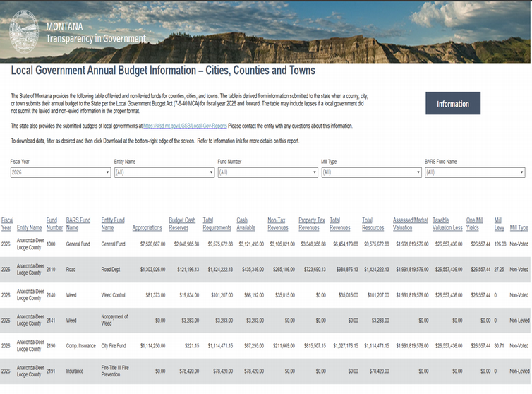Expand the Entity Name filter dropdown
This screenshot has width=532, height=394.
(164, 172)
